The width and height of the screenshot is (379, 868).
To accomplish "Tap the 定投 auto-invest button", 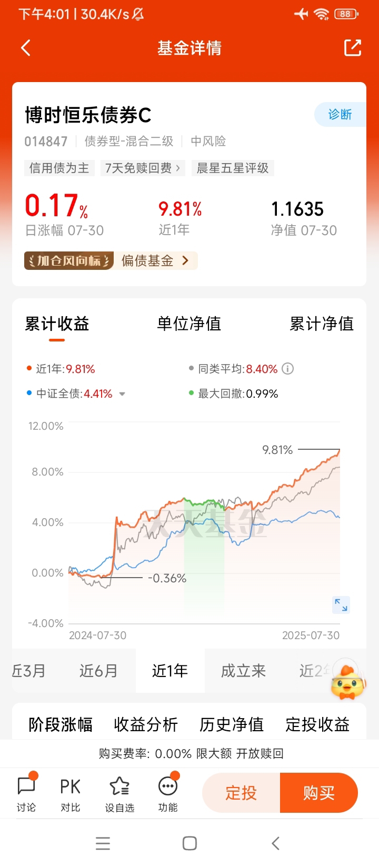I will (241, 793).
